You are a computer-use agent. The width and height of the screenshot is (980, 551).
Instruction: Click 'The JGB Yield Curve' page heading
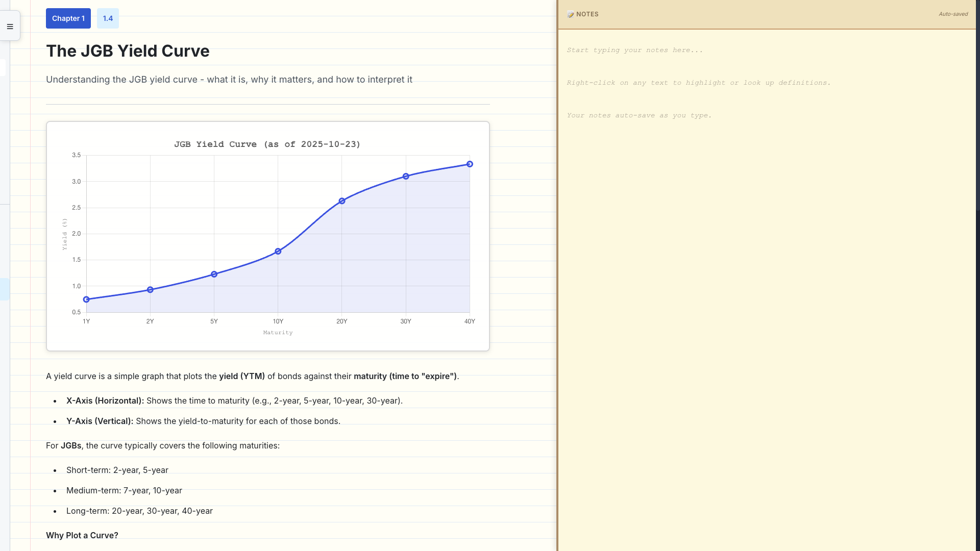[x=128, y=51]
